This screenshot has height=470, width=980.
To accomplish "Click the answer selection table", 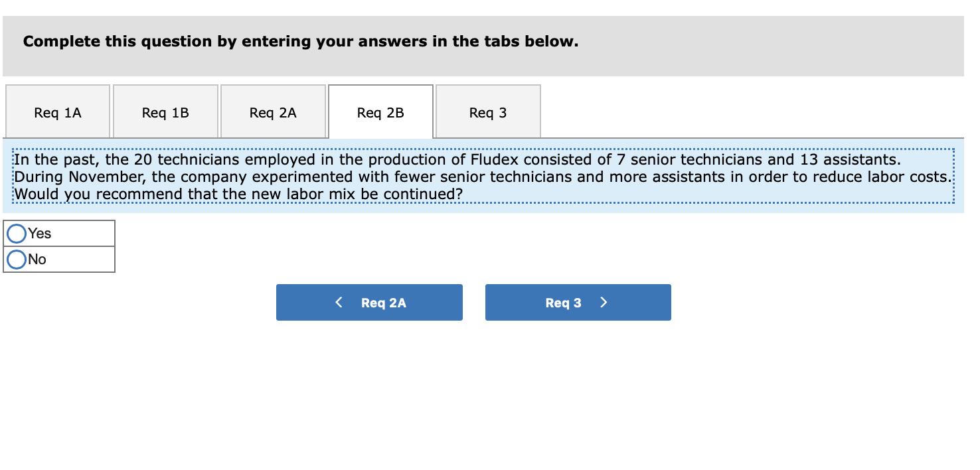I will 58,246.
